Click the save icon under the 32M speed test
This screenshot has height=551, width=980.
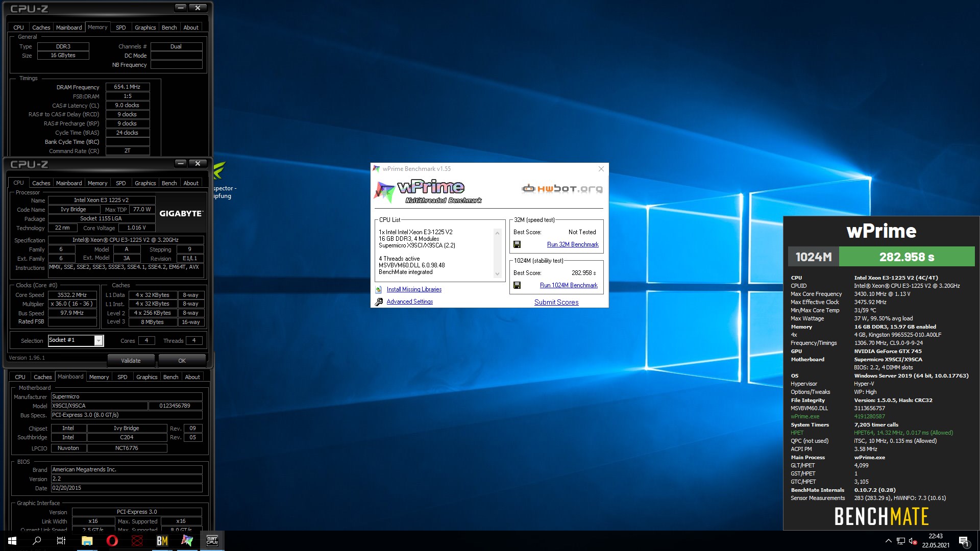click(x=517, y=244)
